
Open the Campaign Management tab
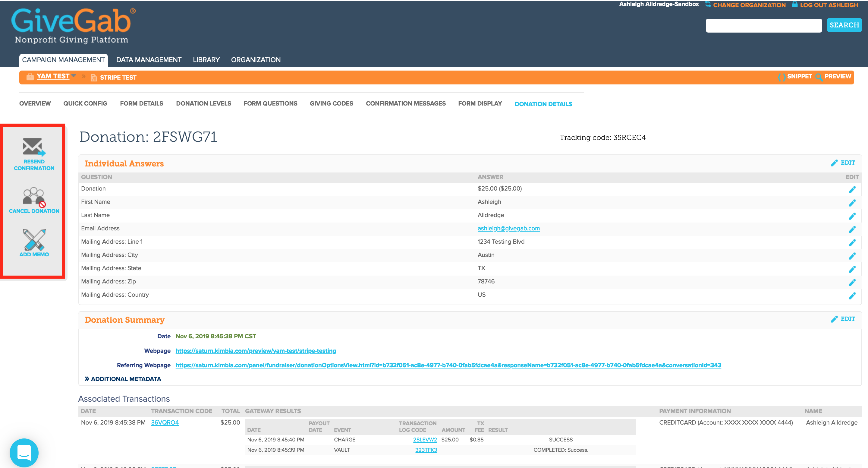coord(63,60)
